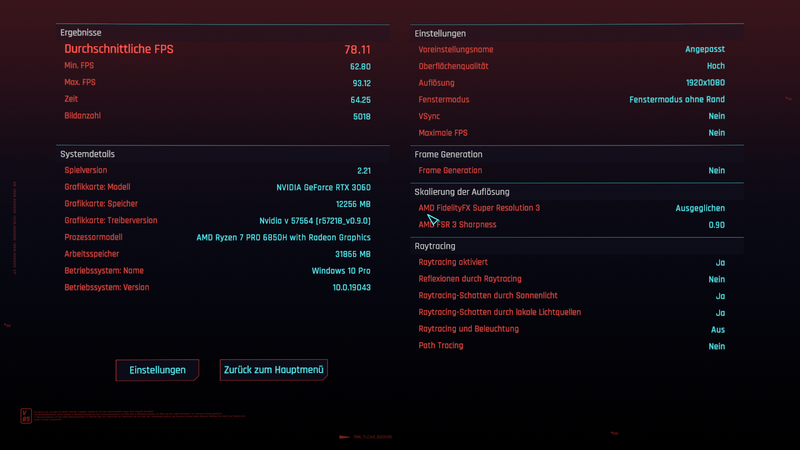Click the Ausgeglichen value

(x=700, y=208)
